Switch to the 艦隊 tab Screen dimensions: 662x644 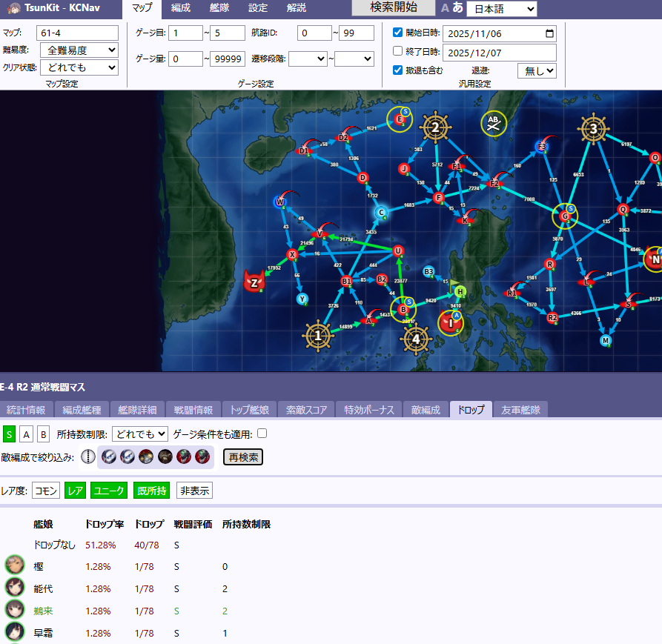219,7
